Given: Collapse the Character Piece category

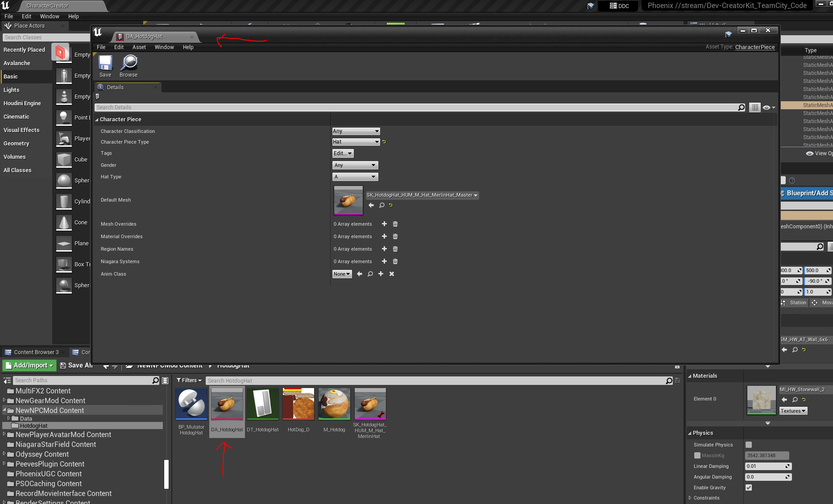Looking at the screenshot, I should tap(97, 120).
